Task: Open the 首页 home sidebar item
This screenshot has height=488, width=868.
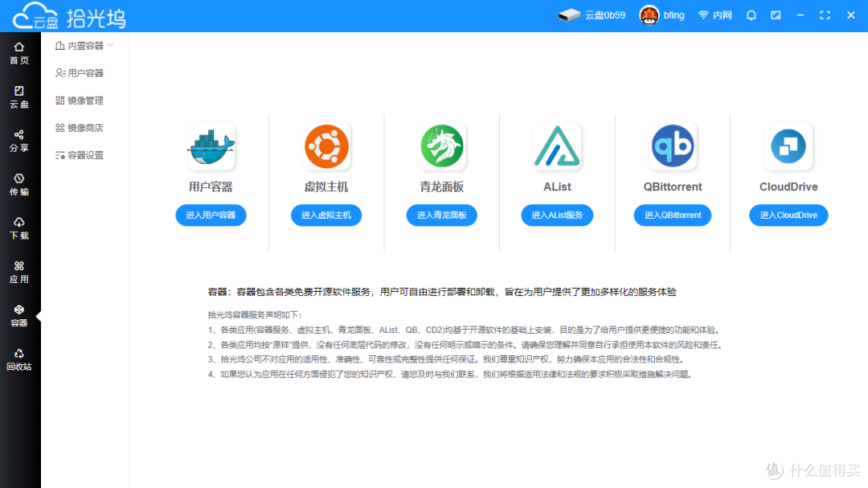Action: click(x=19, y=53)
